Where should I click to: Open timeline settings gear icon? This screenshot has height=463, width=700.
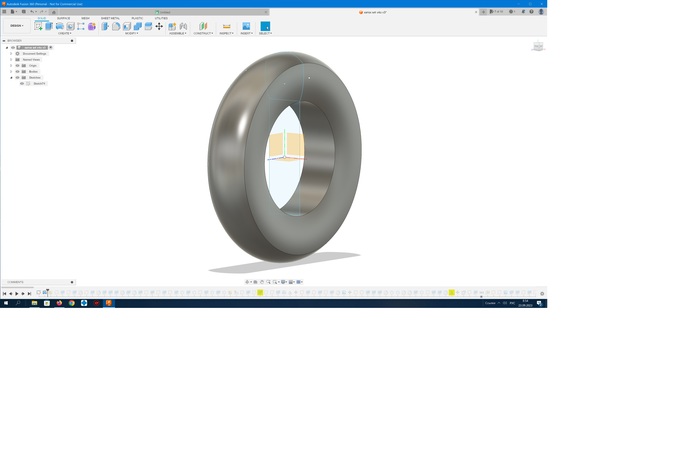tap(542, 293)
